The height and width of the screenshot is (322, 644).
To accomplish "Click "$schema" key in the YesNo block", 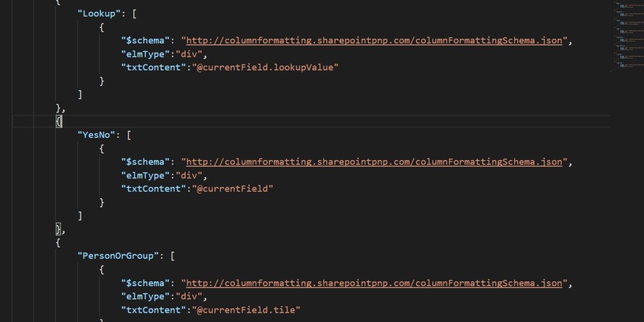I will click(x=145, y=162).
